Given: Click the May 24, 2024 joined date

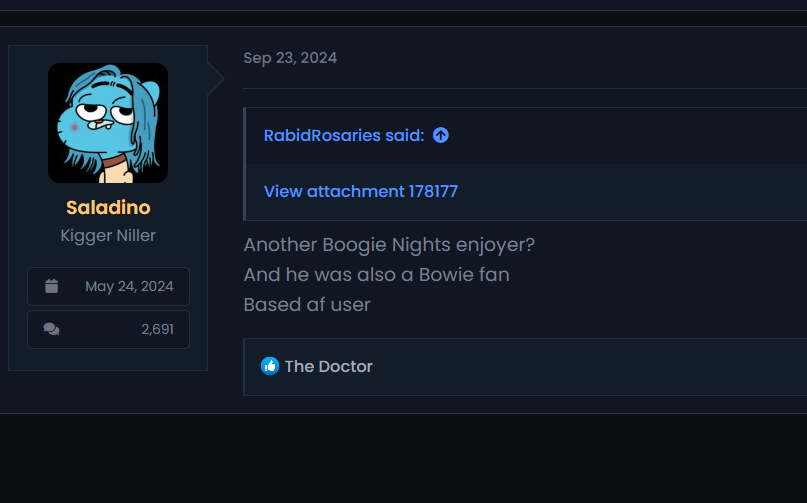Looking at the screenshot, I should coord(129,286).
